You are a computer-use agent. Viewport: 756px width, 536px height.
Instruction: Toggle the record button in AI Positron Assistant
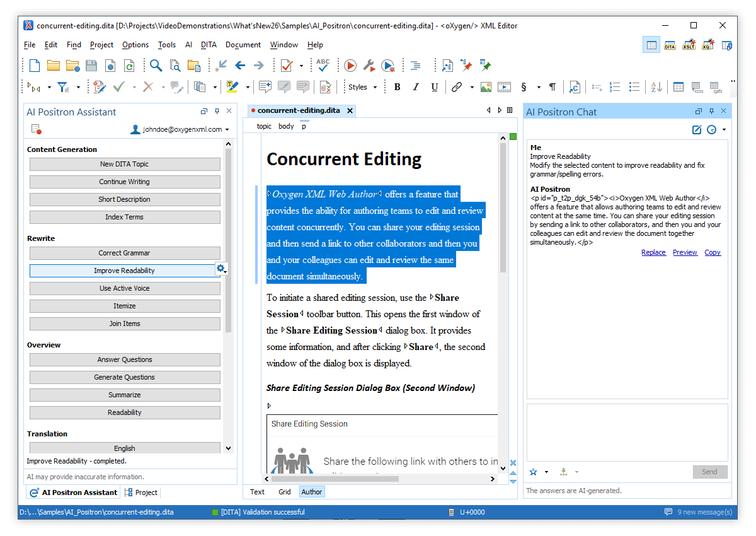[x=36, y=129]
